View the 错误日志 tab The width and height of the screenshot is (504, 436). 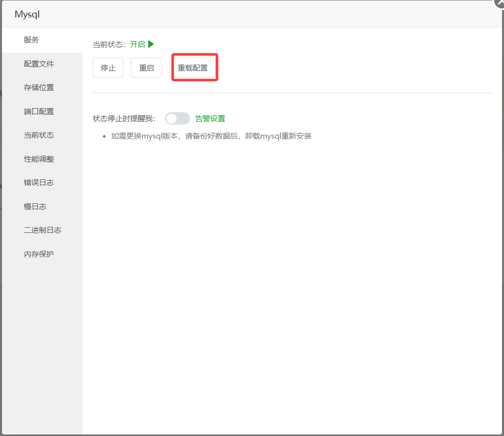(39, 183)
